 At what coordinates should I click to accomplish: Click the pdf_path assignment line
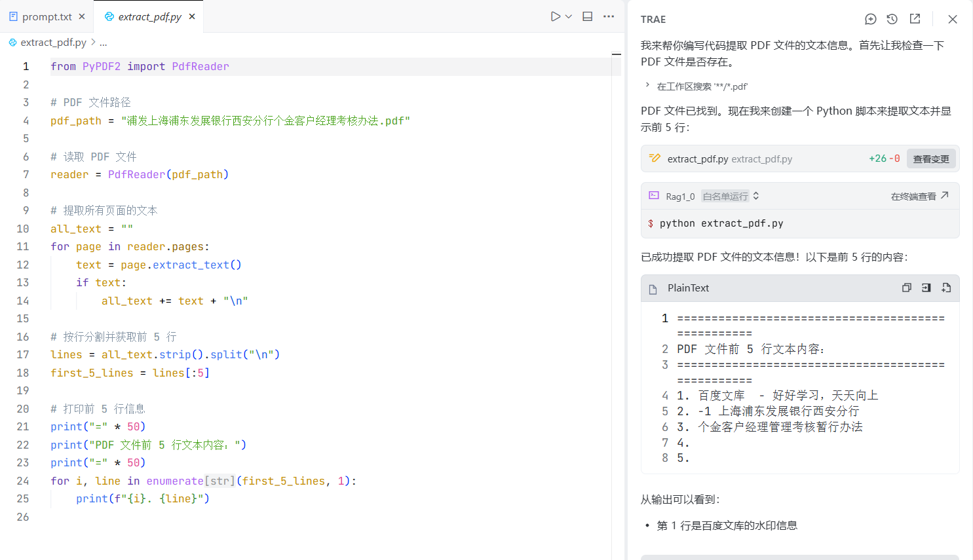230,121
